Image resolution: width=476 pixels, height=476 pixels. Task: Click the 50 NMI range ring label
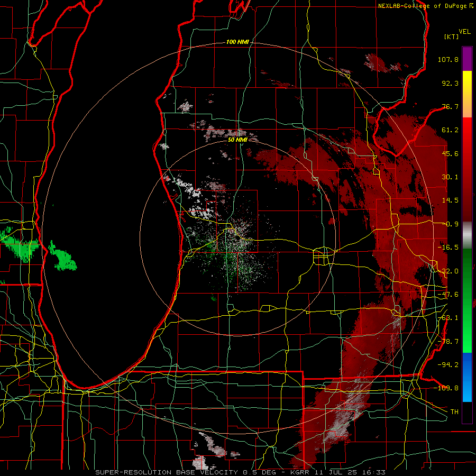[237, 140]
